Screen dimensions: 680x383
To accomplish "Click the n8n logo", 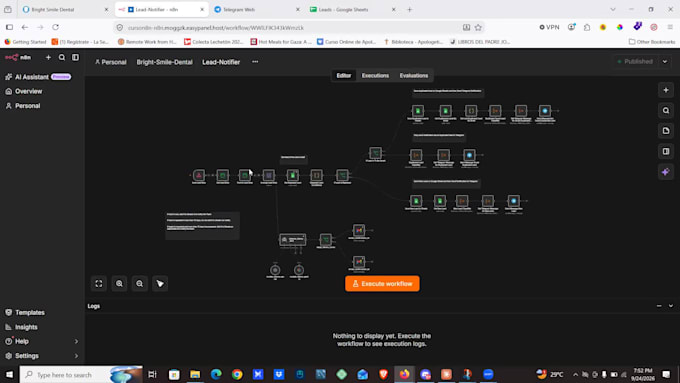I will coord(18,57).
